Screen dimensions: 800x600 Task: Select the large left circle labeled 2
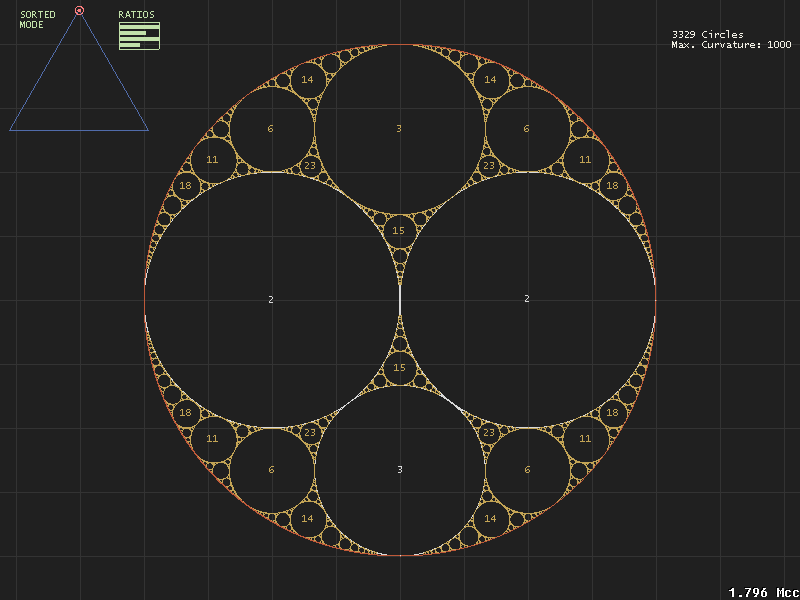270,298
